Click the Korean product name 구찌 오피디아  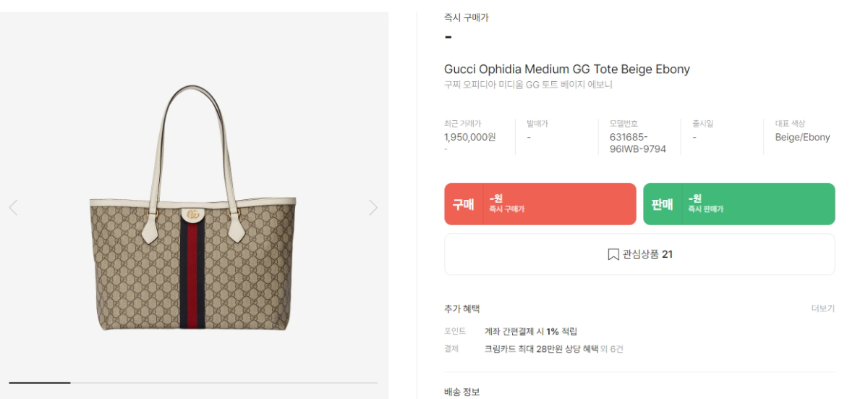[x=528, y=85]
